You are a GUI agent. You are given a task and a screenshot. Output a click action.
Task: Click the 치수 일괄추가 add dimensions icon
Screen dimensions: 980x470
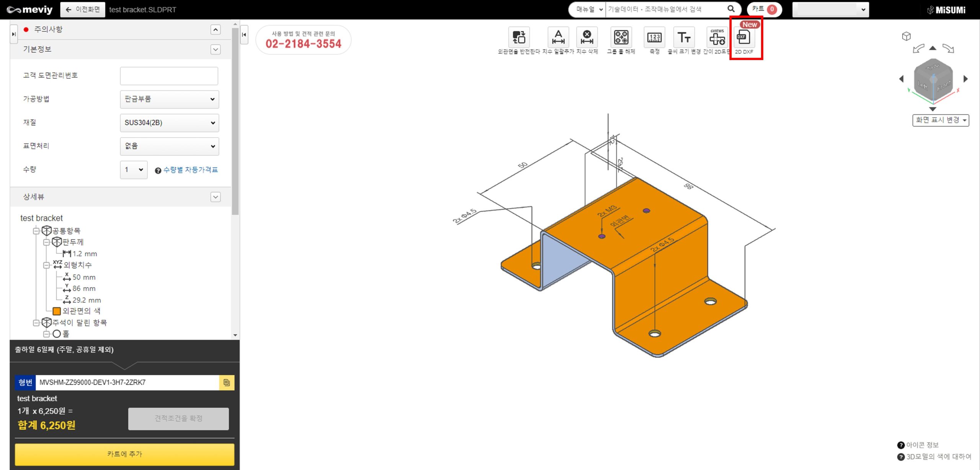558,37
